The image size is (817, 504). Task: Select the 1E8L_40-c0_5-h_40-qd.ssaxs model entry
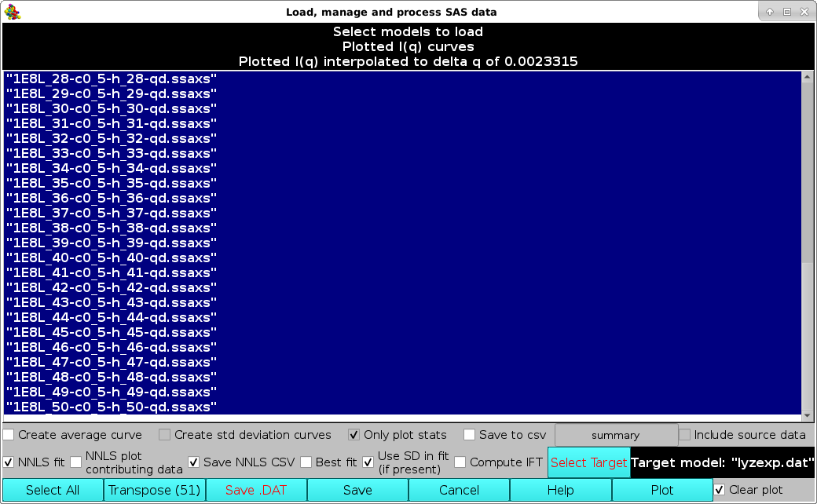pos(112,257)
